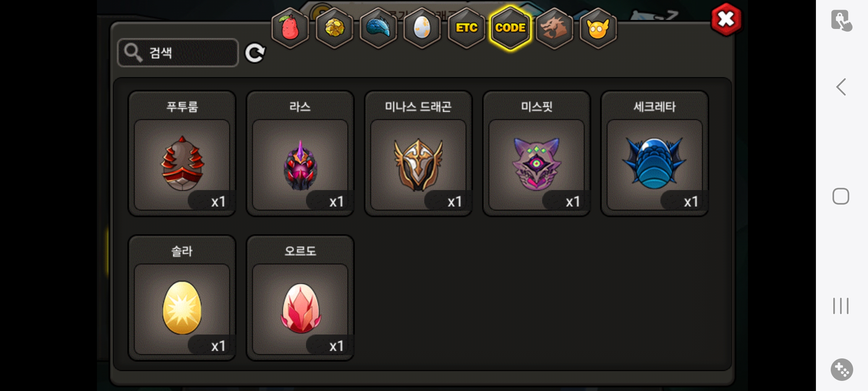Open the brown dragon head tab
The height and width of the screenshot is (391, 868).
click(x=554, y=28)
